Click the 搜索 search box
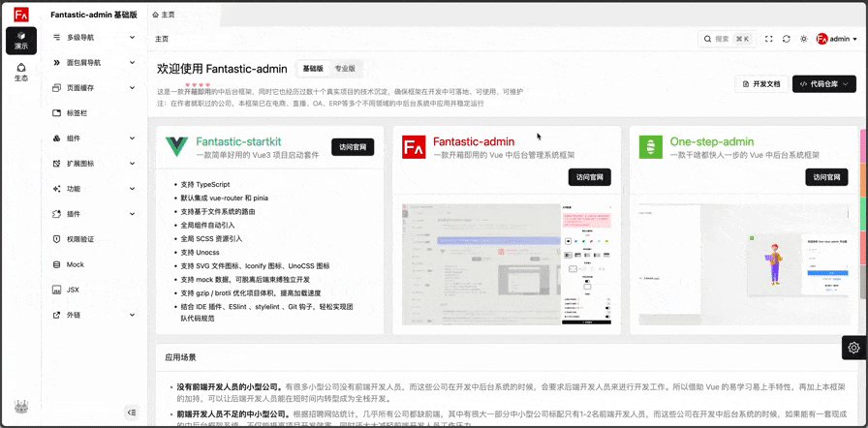 728,39
